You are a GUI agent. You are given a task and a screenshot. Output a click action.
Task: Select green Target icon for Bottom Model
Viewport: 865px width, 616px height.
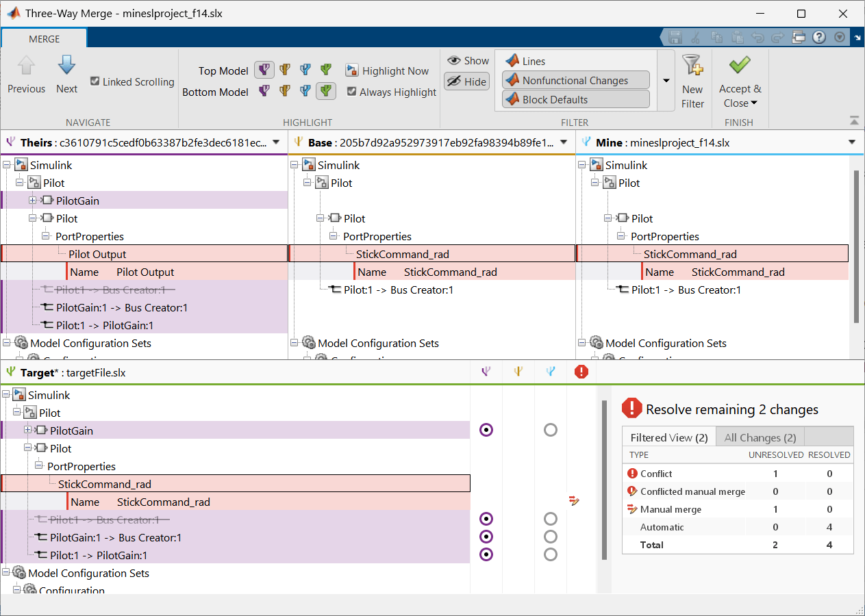tap(326, 91)
